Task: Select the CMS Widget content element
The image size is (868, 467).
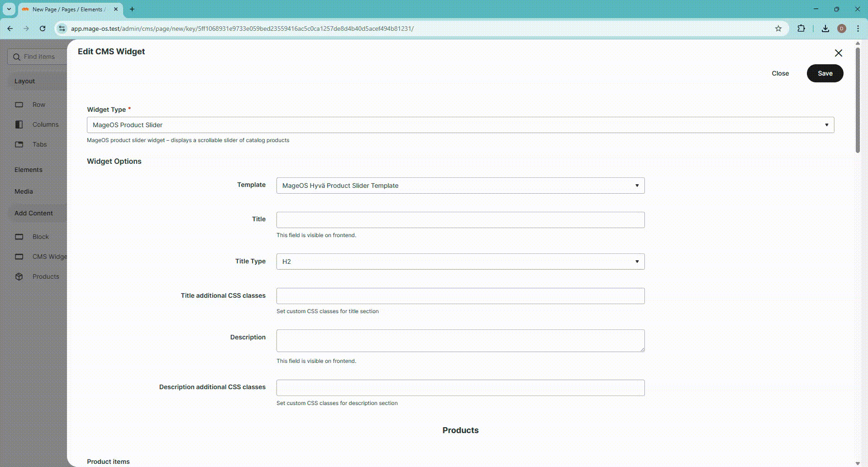Action: (x=48, y=256)
